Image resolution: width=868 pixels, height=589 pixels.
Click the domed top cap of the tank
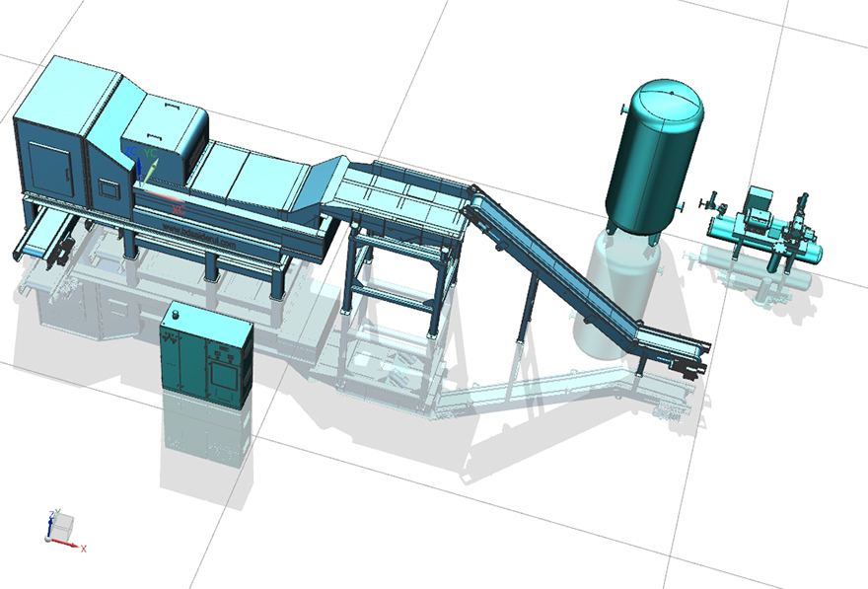(664, 92)
